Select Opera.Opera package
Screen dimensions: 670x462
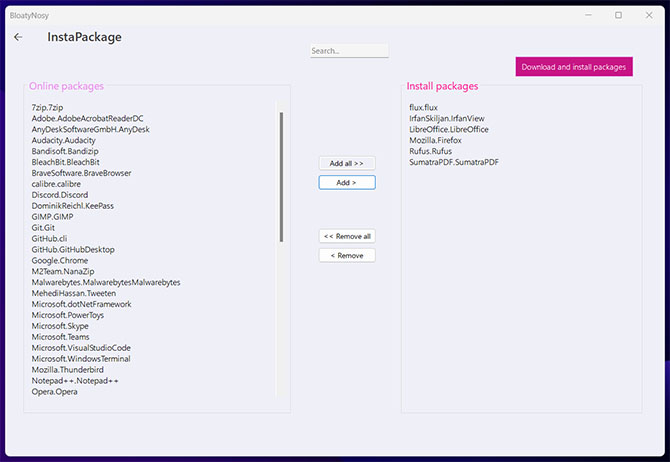pos(55,391)
